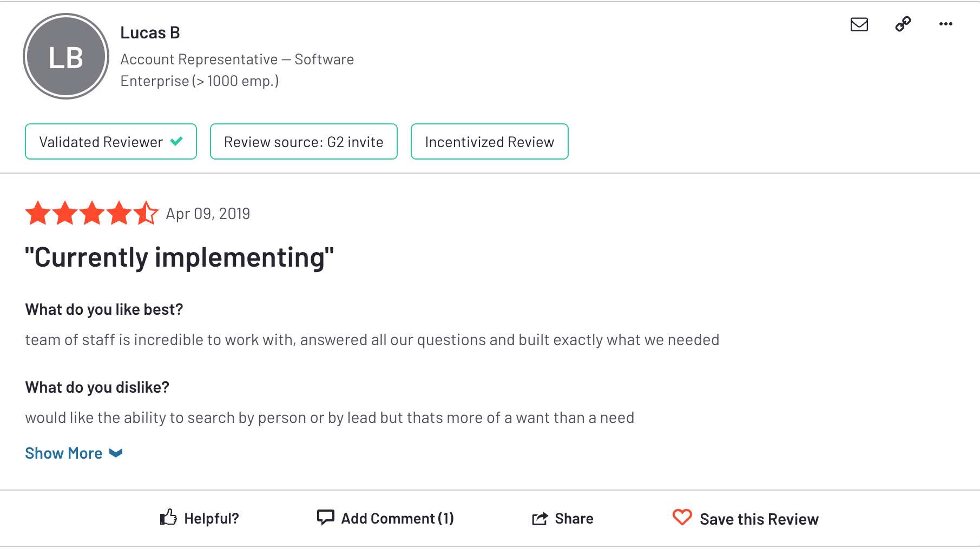Viewport: 980px width, 549px height.
Task: Click the thumbs-up Helpful icon
Action: point(168,518)
